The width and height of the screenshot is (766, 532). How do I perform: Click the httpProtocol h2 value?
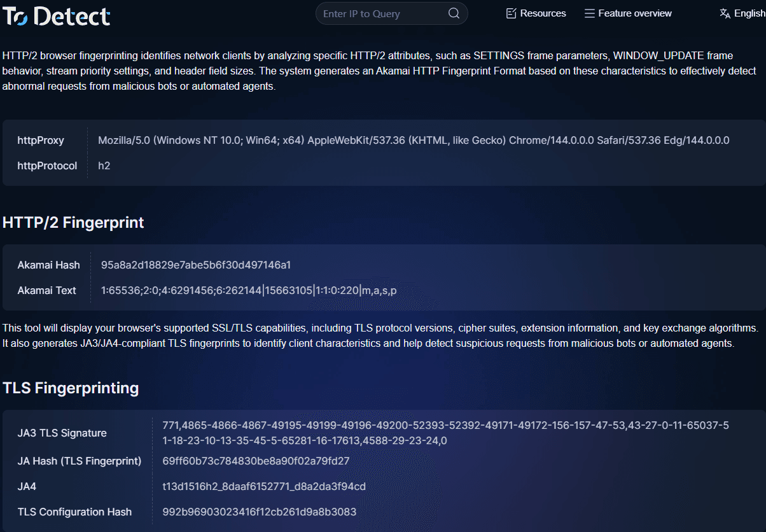point(104,165)
